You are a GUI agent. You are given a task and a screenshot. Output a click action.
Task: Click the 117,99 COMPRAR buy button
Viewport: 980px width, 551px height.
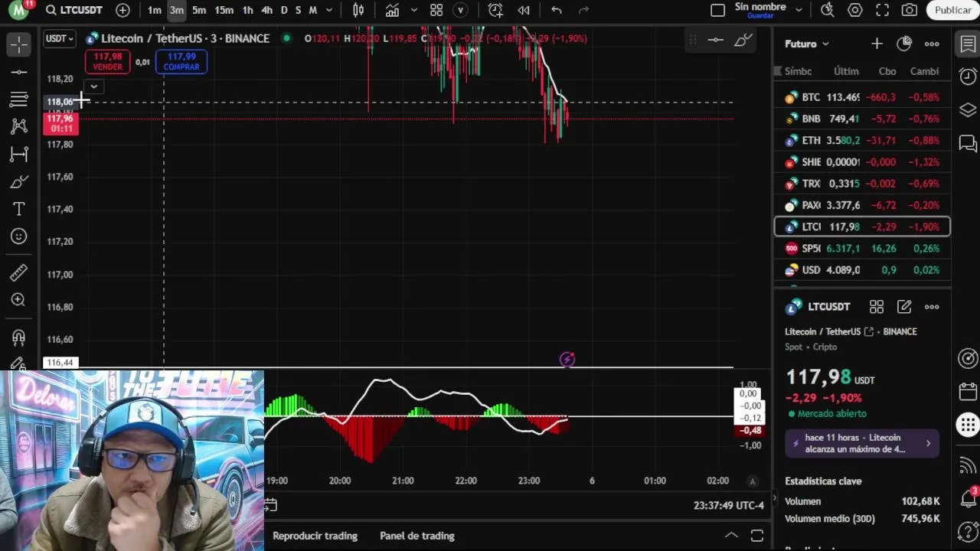pyautogui.click(x=181, y=62)
